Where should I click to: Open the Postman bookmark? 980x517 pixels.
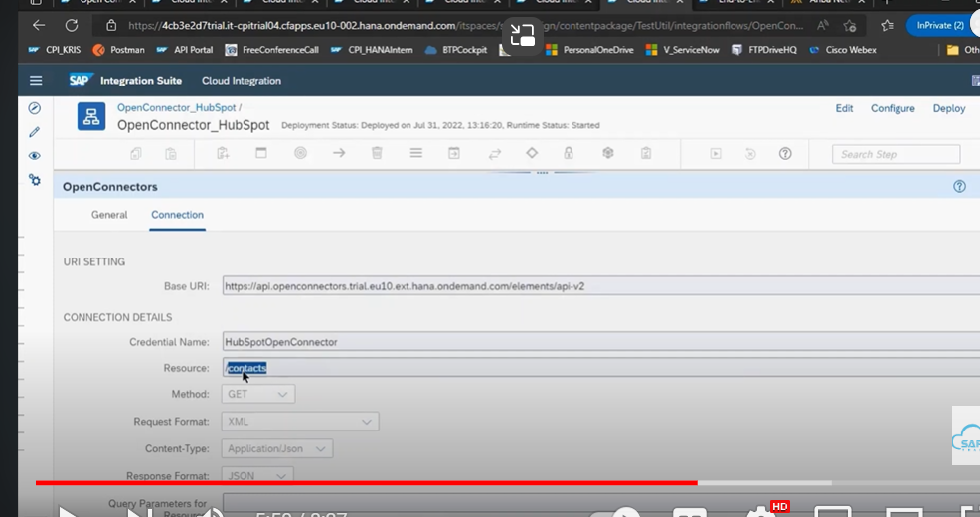coord(118,50)
